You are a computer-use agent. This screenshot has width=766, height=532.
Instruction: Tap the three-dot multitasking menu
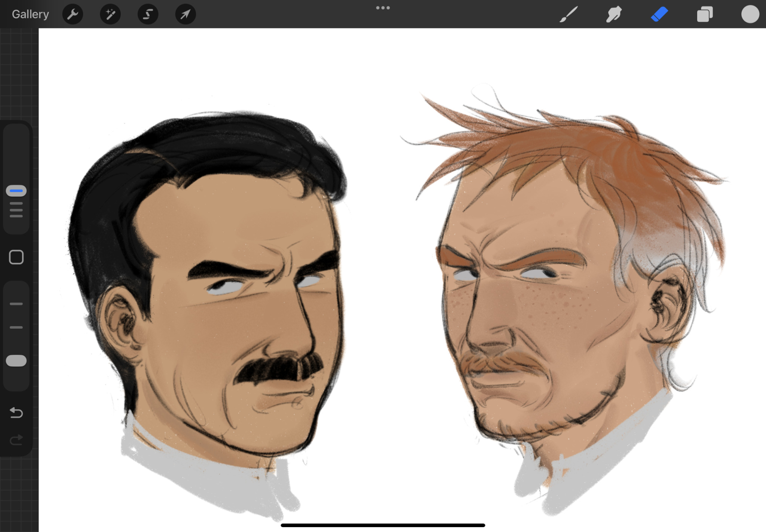point(383,8)
